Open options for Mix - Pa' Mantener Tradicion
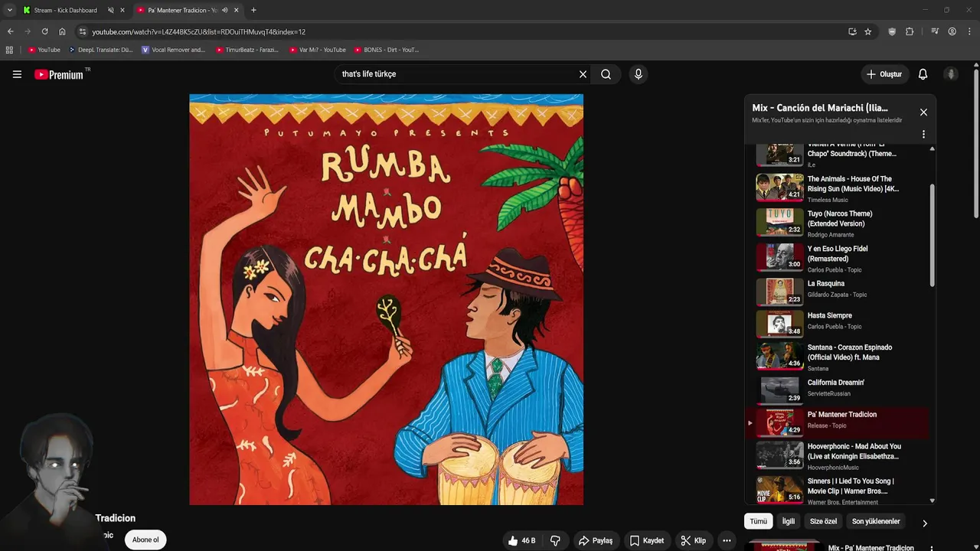980x551 pixels. [x=931, y=548]
